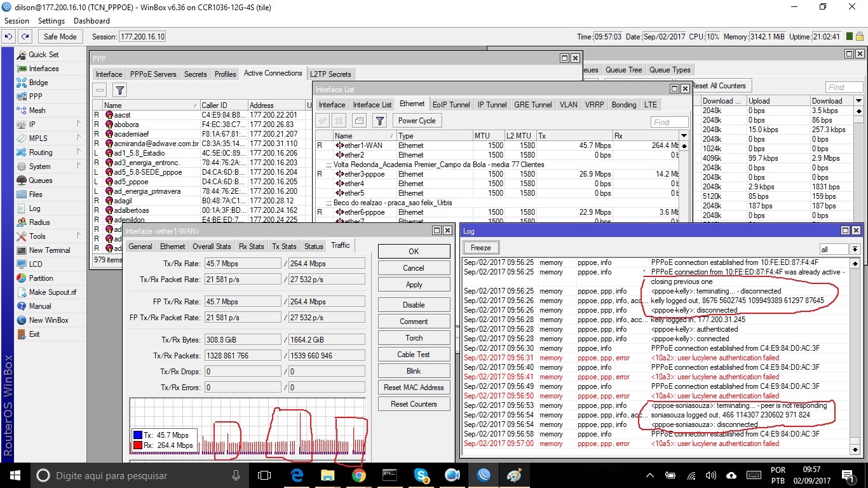Click the Torch button
Screen dimensions: 868x488
tap(414, 338)
